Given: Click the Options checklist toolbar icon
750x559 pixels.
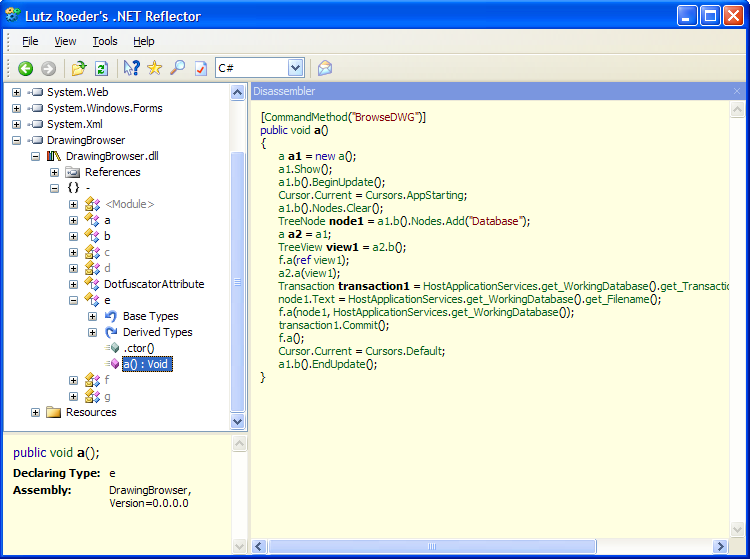Looking at the screenshot, I should 200,68.
